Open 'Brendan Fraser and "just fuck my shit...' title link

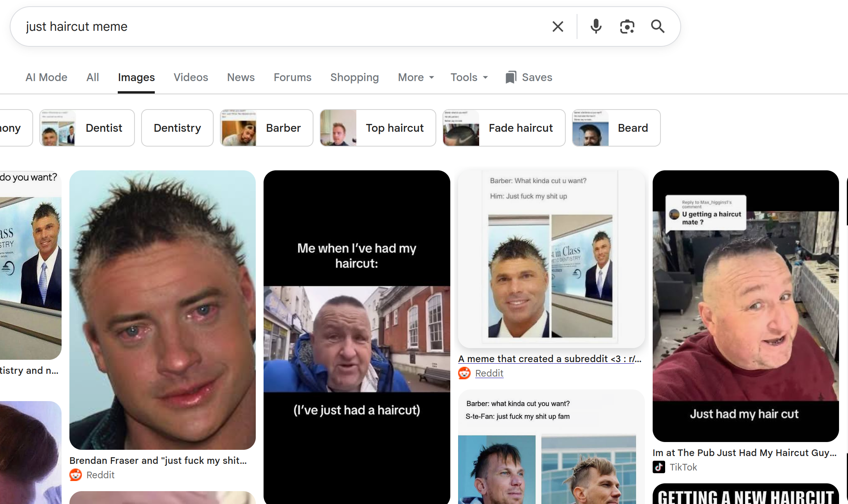(158, 460)
